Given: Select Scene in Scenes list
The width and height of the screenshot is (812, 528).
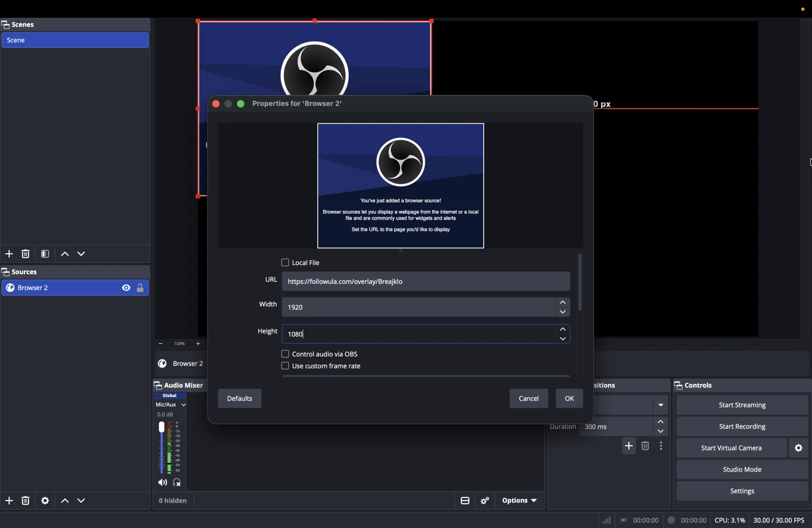Looking at the screenshot, I should coord(75,40).
